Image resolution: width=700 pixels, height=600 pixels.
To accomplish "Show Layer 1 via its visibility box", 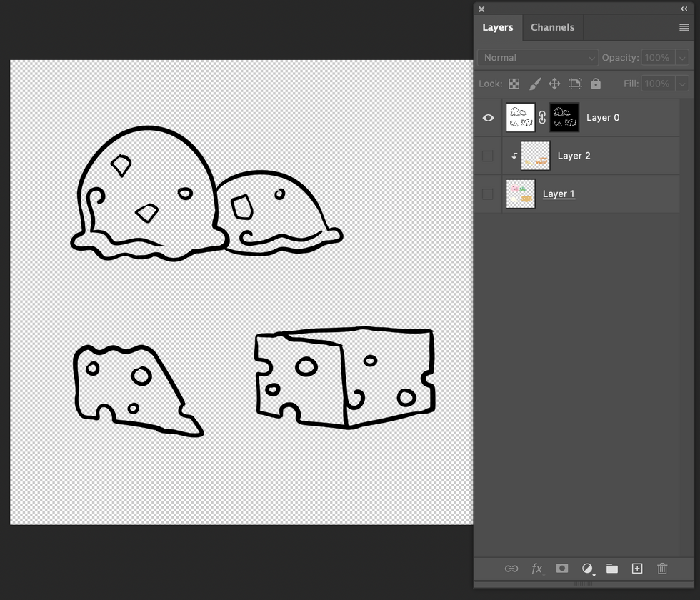I will [x=487, y=194].
